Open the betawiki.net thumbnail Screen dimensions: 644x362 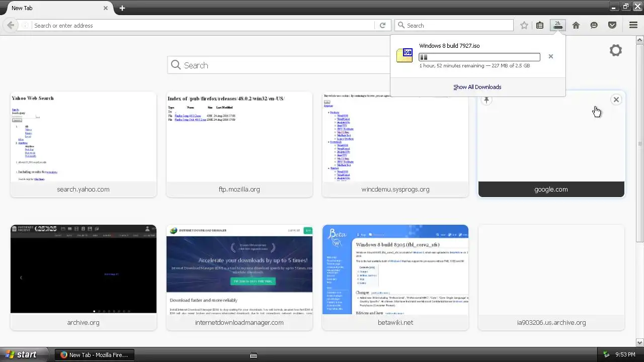point(395,278)
